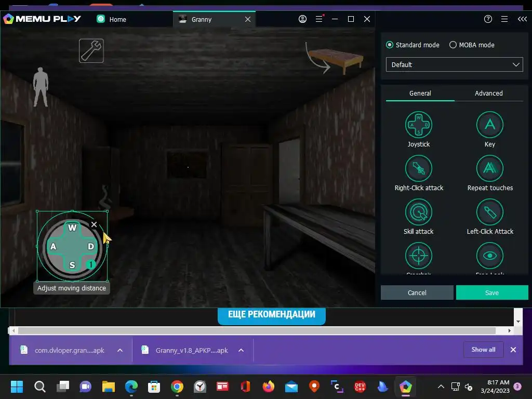This screenshot has width=532, height=399.
Task: Open Microsoft Store from taskbar
Action: pyautogui.click(x=154, y=387)
